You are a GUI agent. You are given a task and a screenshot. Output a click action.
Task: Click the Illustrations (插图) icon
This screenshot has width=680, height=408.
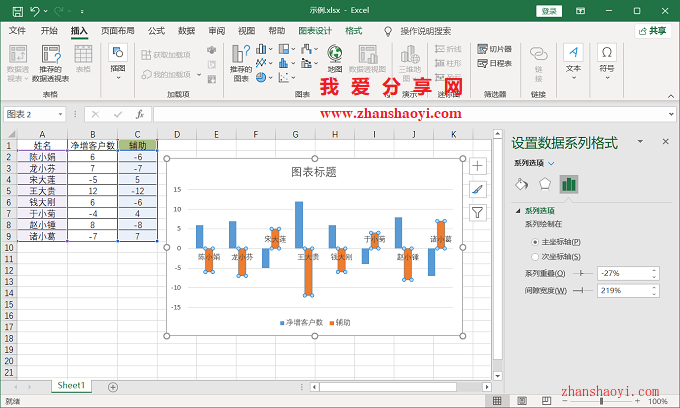pos(118,53)
